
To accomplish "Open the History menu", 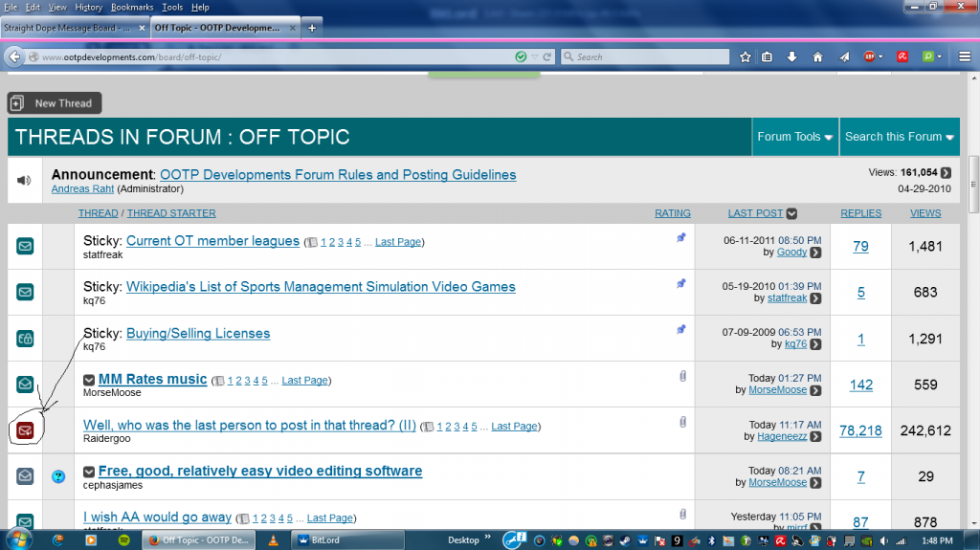I will point(88,8).
